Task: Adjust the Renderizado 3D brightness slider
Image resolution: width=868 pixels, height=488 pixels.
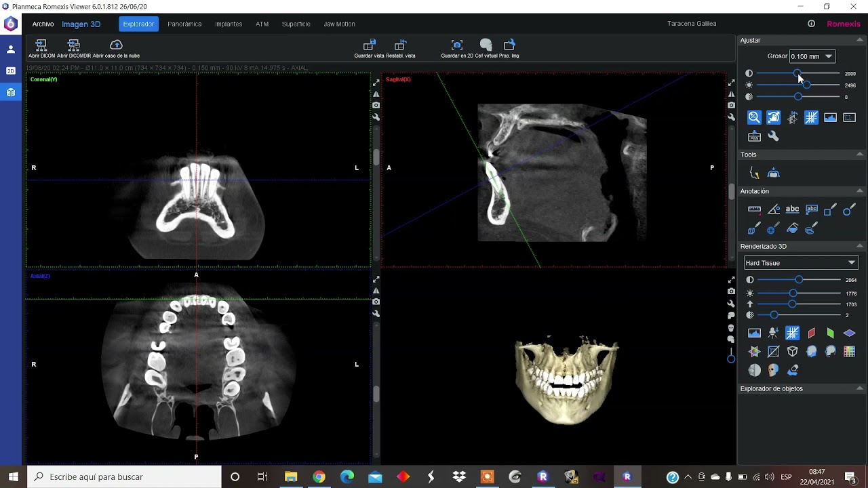Action: click(x=799, y=293)
